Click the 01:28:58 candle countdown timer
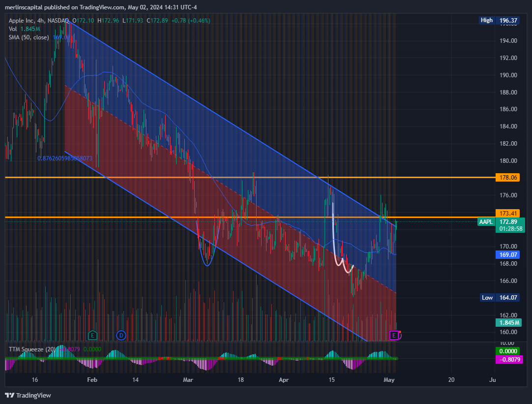 point(510,229)
